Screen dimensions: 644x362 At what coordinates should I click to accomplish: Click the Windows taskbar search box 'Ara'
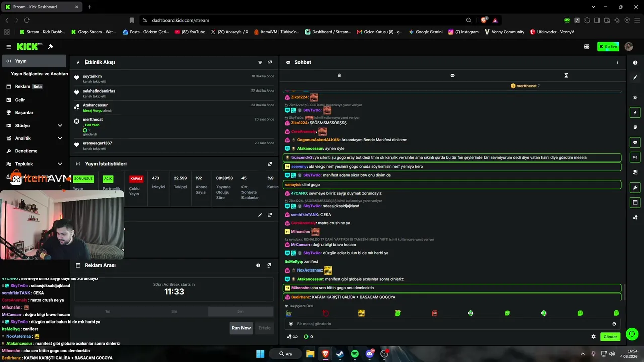tap(286, 354)
